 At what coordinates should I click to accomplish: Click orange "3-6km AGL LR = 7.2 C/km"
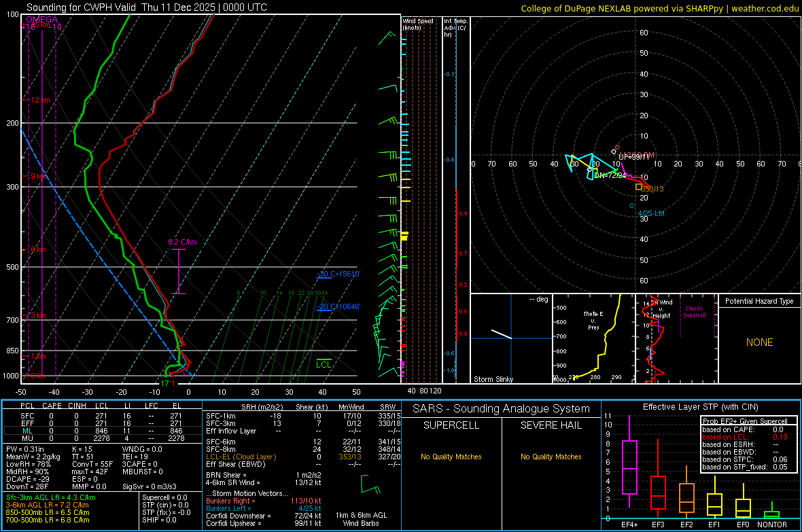pos(47,505)
